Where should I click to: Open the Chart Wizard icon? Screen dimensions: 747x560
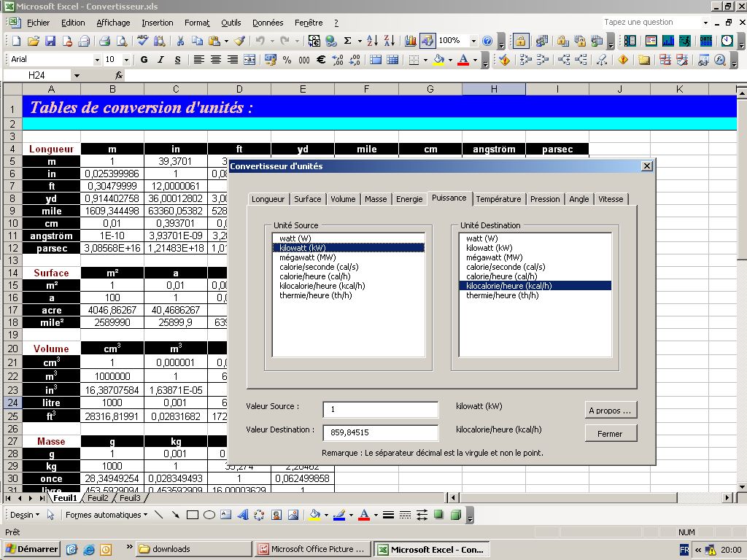pos(410,41)
